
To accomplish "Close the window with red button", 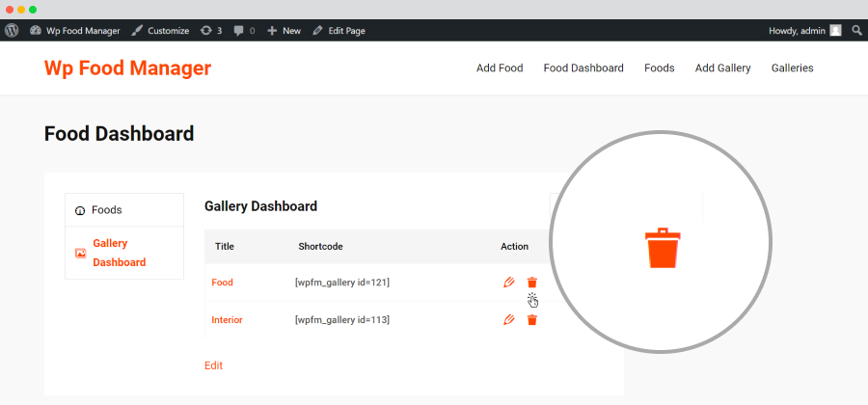I will [x=10, y=10].
